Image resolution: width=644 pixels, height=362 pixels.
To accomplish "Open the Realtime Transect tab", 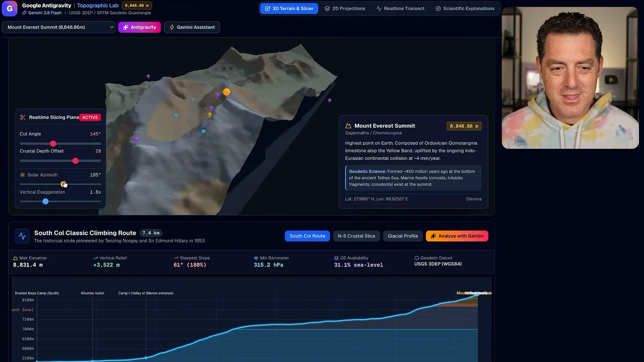I will tap(400, 8).
